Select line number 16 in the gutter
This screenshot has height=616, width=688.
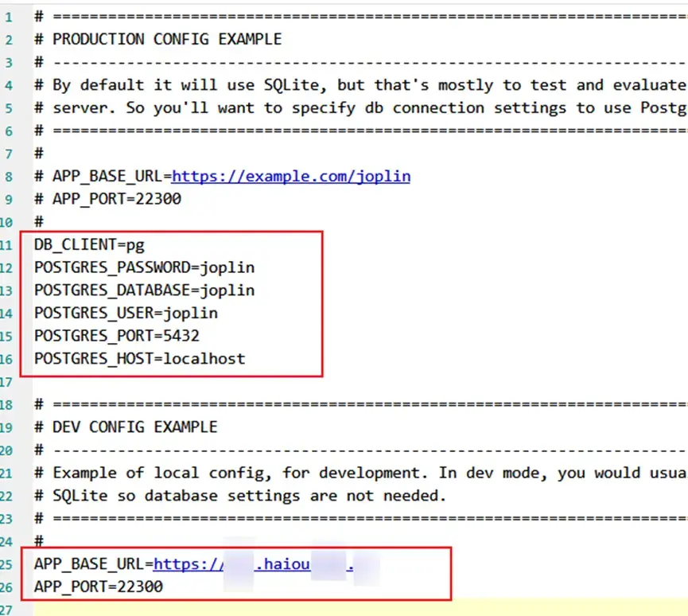pyautogui.click(x=8, y=359)
